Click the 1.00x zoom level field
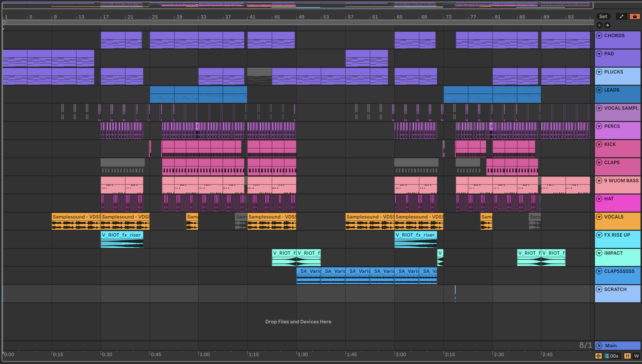 [612, 356]
